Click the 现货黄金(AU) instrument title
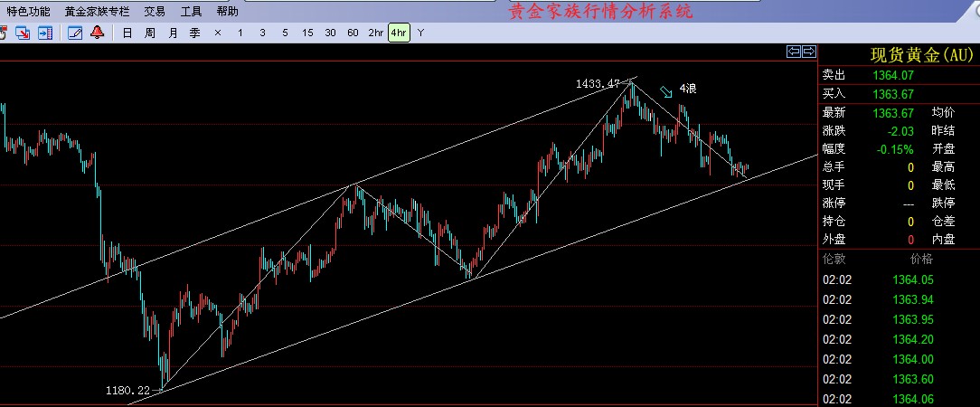The width and height of the screenshot is (980, 407). tap(922, 56)
